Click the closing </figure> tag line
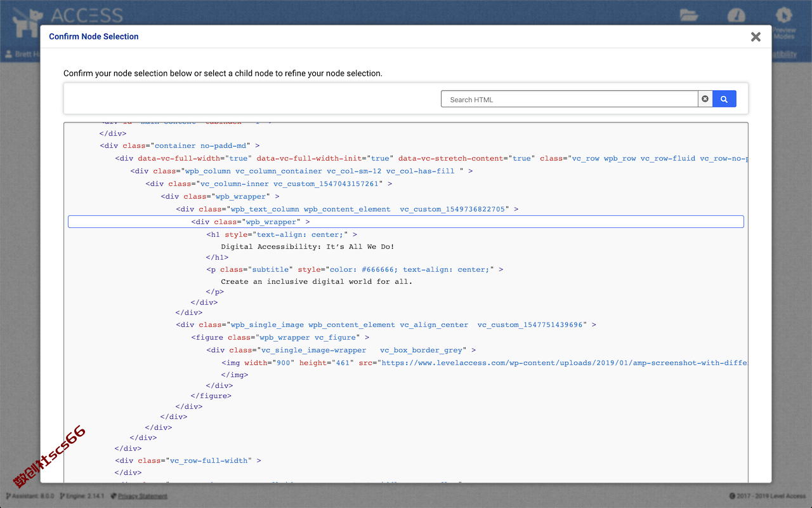 point(211,396)
